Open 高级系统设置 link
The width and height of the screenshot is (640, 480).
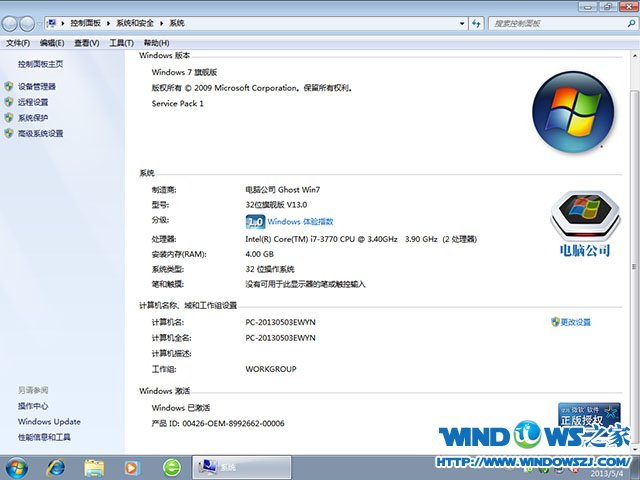click(40, 133)
